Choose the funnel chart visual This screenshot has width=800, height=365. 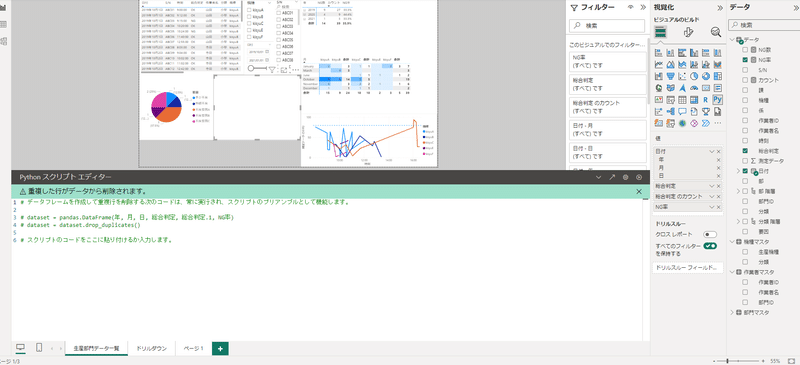(670, 76)
